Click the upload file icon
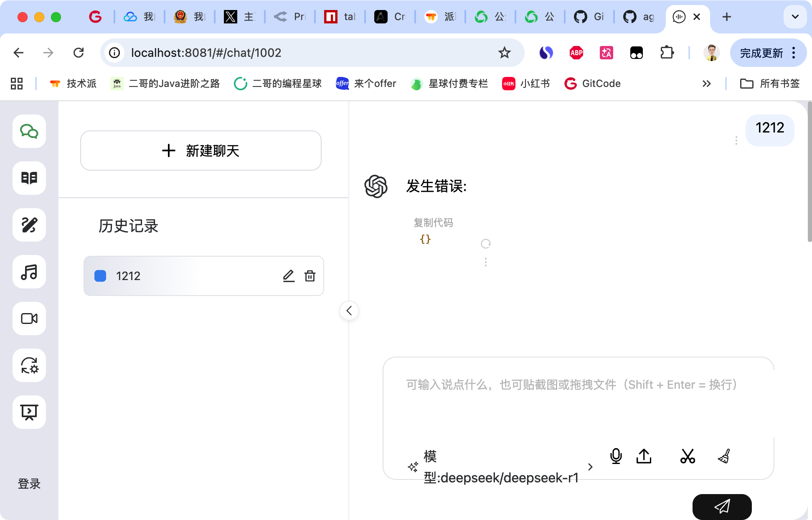This screenshot has height=520, width=812. (644, 456)
